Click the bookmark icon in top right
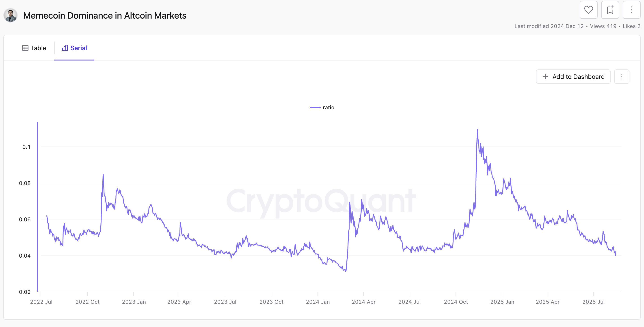644x327 pixels. 610,10
